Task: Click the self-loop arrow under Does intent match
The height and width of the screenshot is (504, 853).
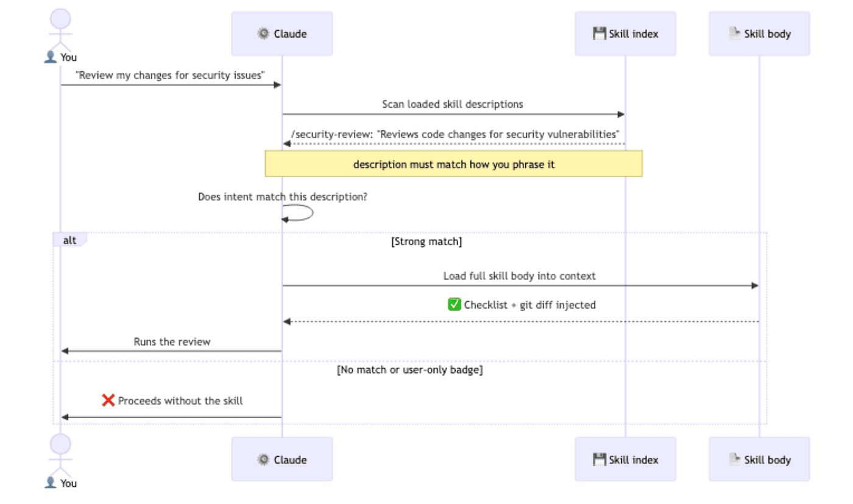Action: pyautogui.click(x=298, y=212)
